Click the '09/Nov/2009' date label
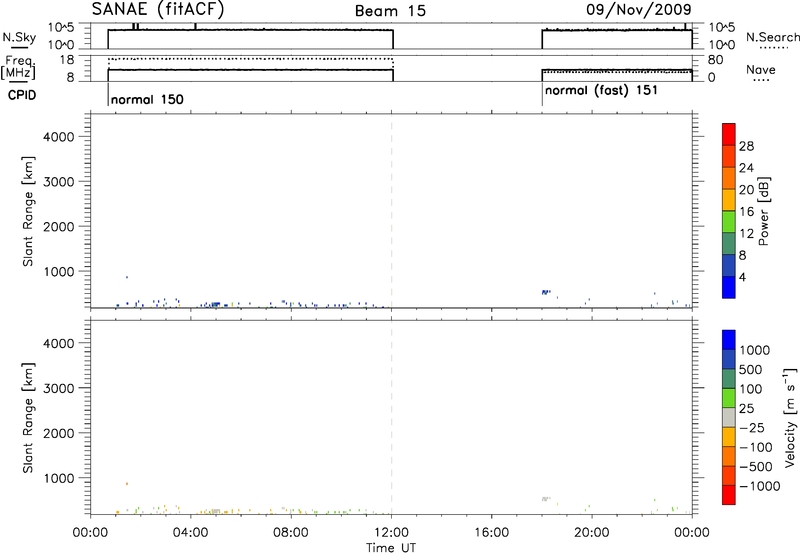 coord(639,9)
